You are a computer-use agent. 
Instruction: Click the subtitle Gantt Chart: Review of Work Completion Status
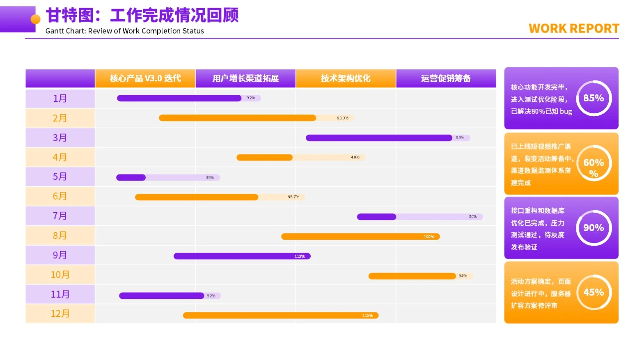(124, 31)
